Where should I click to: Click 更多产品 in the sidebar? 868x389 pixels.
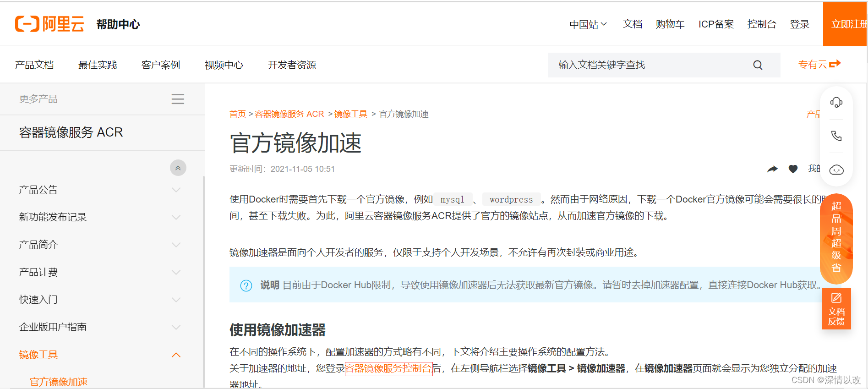click(38, 99)
